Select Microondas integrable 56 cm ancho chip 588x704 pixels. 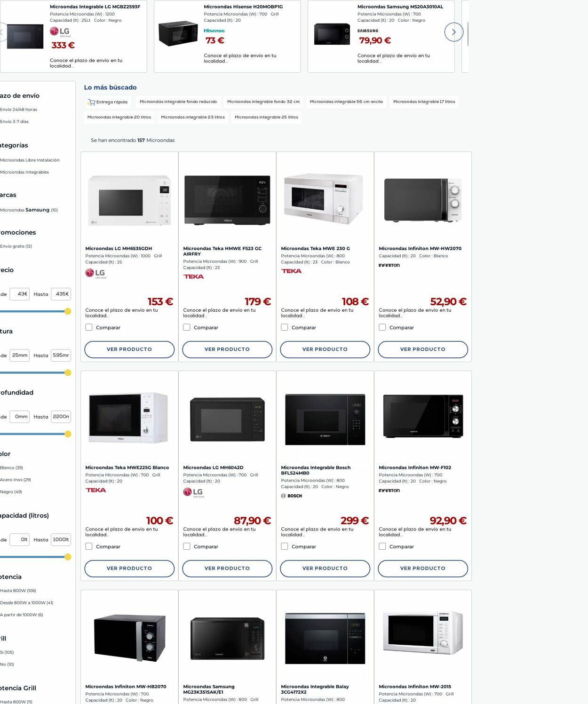tap(346, 102)
